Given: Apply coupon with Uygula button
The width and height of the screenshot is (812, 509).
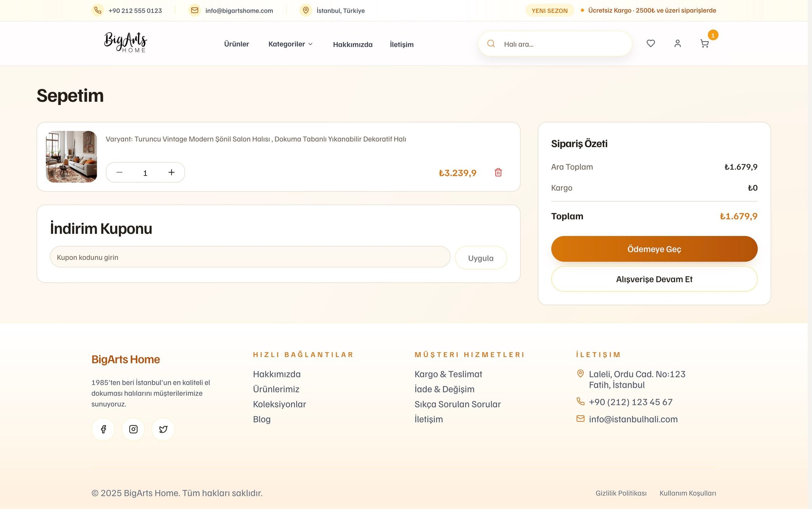Looking at the screenshot, I should tap(481, 258).
